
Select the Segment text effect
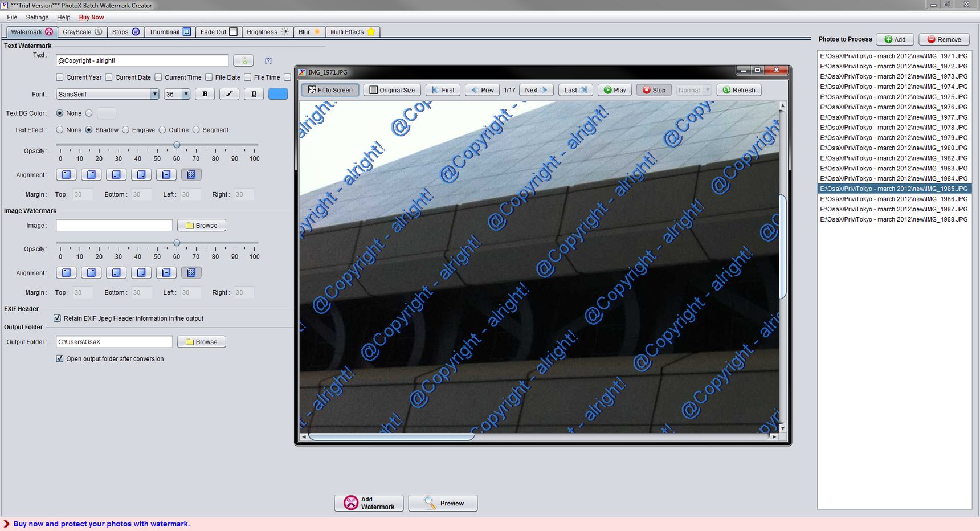196,130
